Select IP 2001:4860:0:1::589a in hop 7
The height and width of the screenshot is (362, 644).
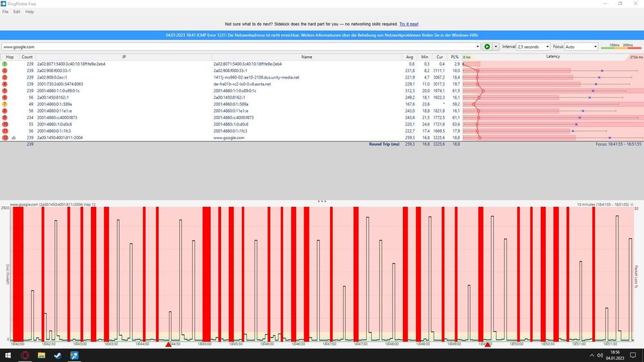pyautogui.click(x=55, y=104)
